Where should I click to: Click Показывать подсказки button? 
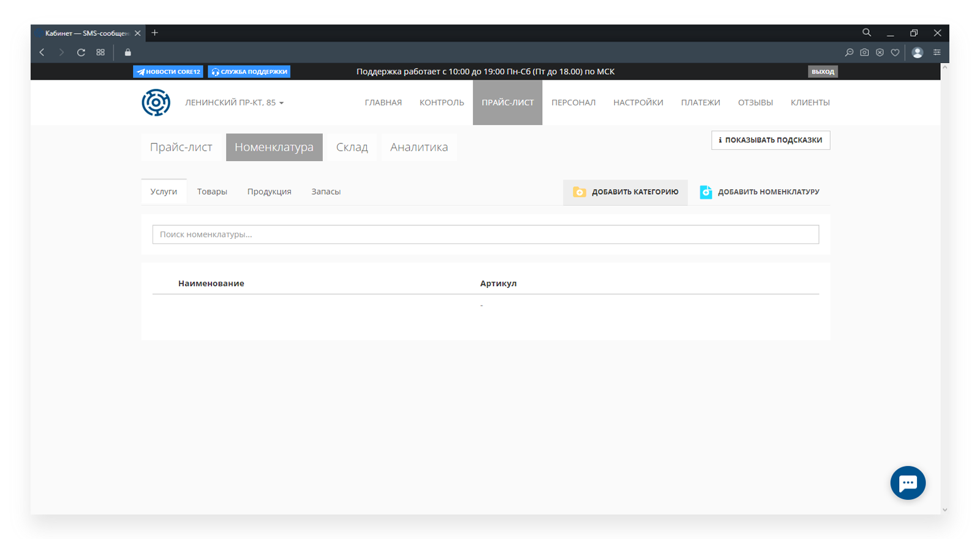point(771,140)
